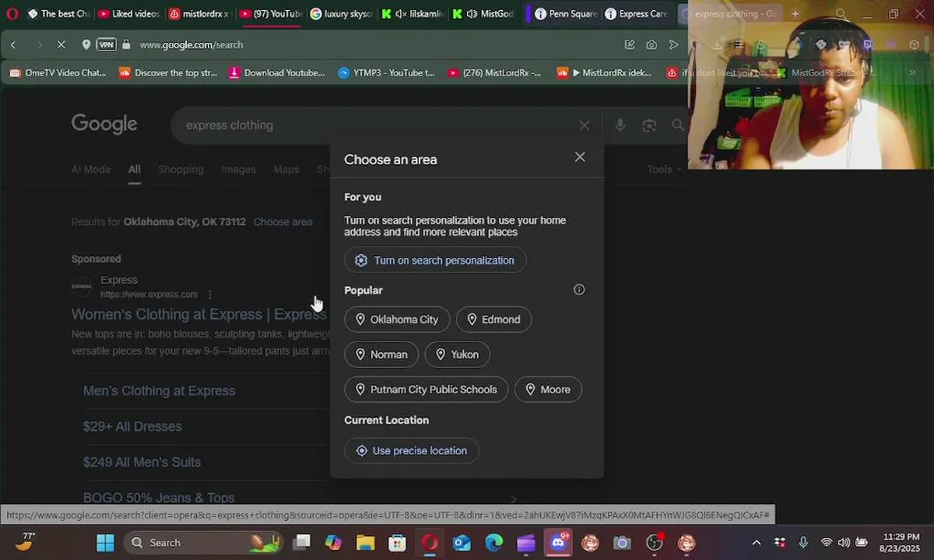Open 'YTMP3 - YouTube t...' bookmark

(x=386, y=73)
